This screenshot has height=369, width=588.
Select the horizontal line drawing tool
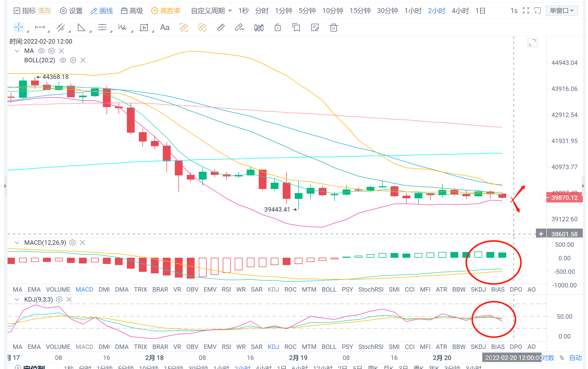tap(40, 27)
